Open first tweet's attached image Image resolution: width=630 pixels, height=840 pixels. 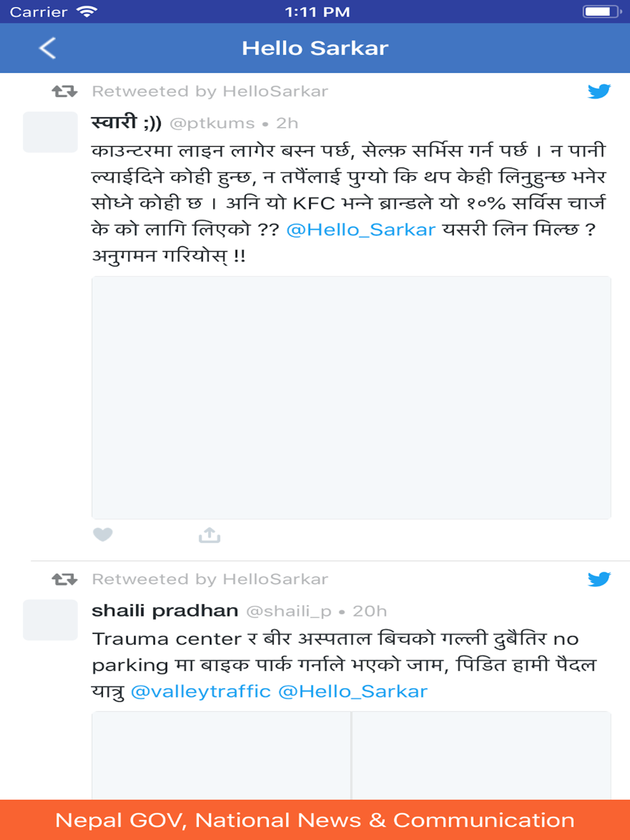[x=352, y=397]
